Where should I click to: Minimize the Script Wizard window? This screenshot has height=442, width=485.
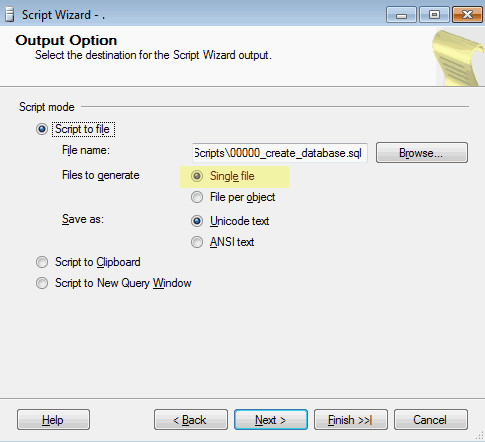pyautogui.click(x=401, y=15)
